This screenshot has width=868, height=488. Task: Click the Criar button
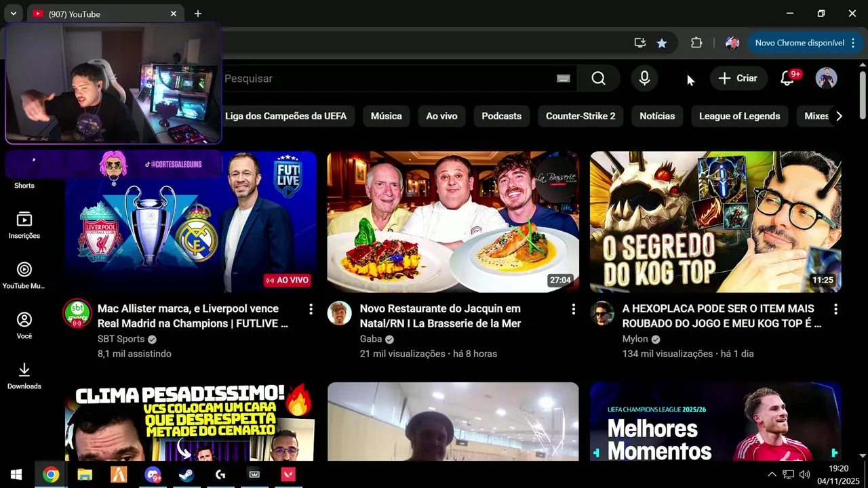[738, 78]
